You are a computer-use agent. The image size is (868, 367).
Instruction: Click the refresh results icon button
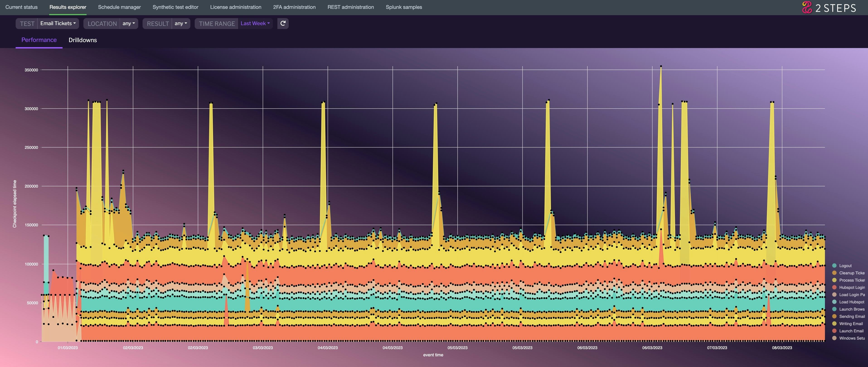coord(283,23)
